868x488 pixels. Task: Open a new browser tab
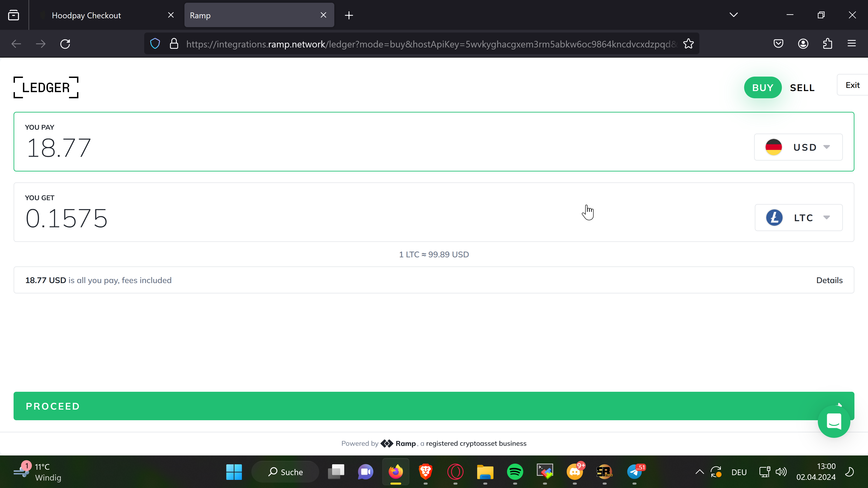(349, 16)
